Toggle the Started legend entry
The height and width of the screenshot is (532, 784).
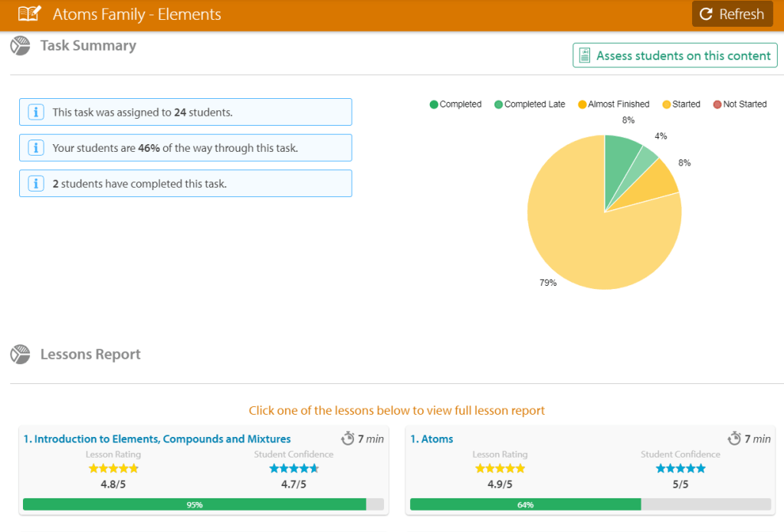(x=681, y=104)
